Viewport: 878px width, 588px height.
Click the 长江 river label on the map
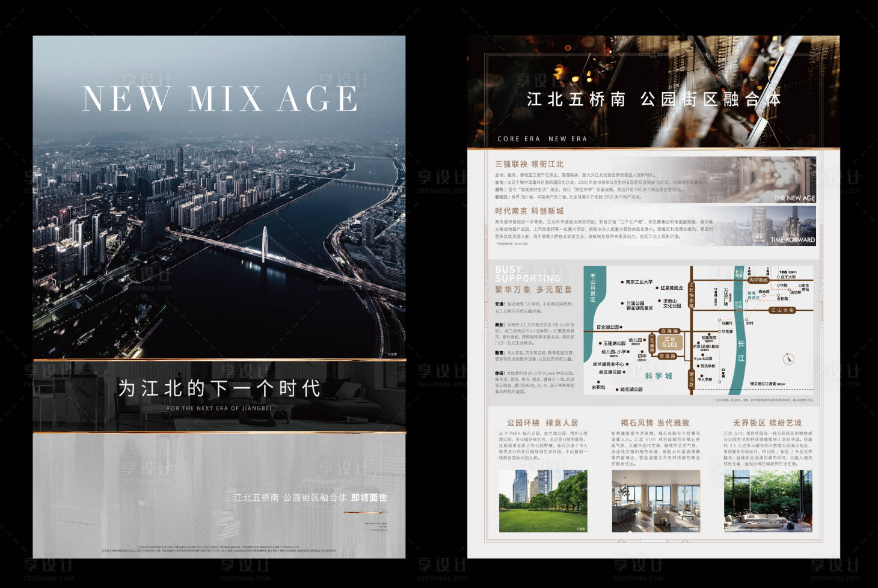741,351
